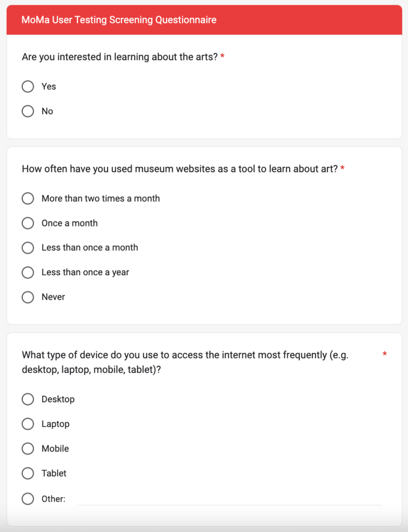Click the device type question text
The width and height of the screenshot is (408, 532).
click(x=186, y=362)
